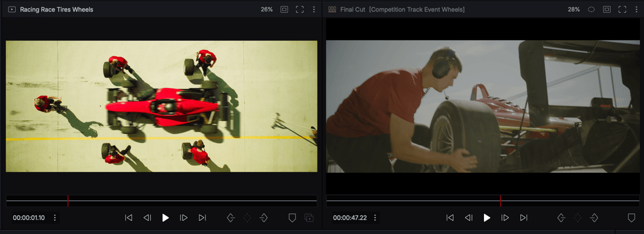
Task: Click the Competition Track Event Wheels clip label
Action: click(x=417, y=10)
